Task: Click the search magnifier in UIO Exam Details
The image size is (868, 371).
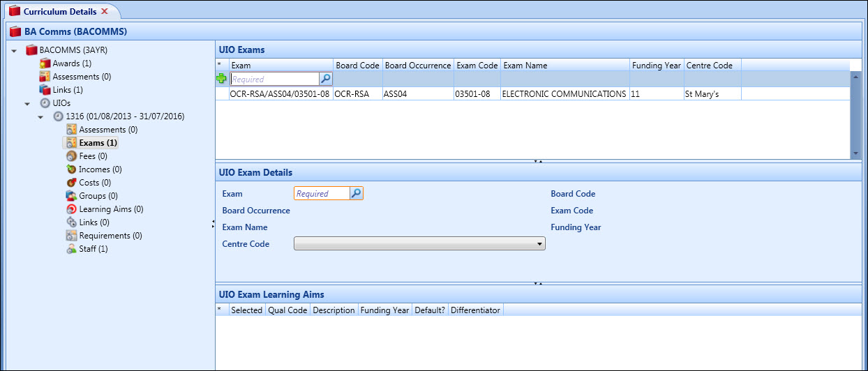Action: (x=356, y=193)
